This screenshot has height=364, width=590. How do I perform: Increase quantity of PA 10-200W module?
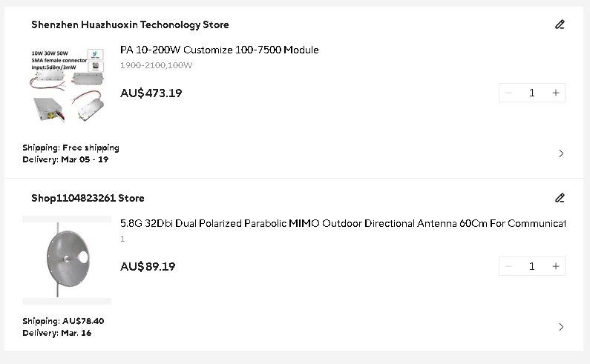[556, 93]
